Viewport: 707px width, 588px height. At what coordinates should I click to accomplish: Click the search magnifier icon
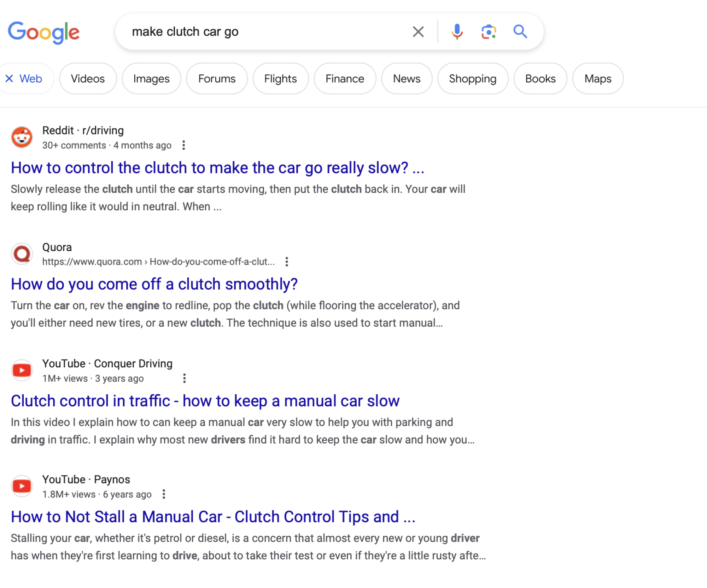(520, 31)
